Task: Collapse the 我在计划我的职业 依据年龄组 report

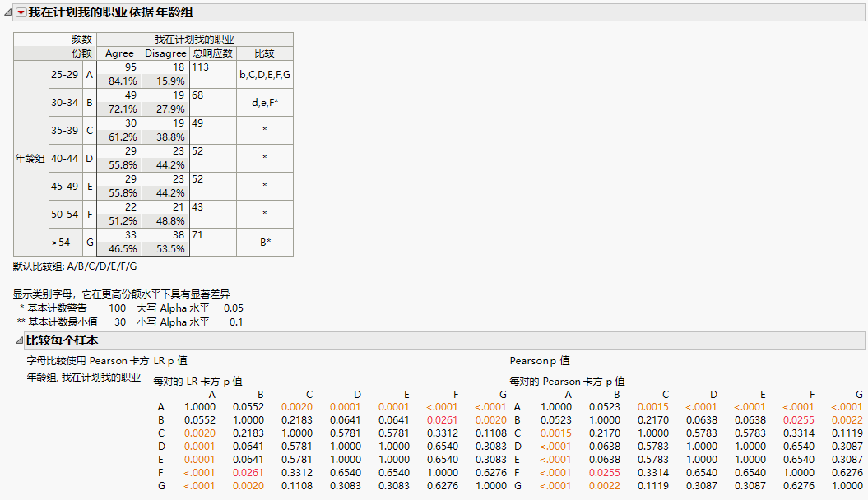Action: tap(7, 12)
